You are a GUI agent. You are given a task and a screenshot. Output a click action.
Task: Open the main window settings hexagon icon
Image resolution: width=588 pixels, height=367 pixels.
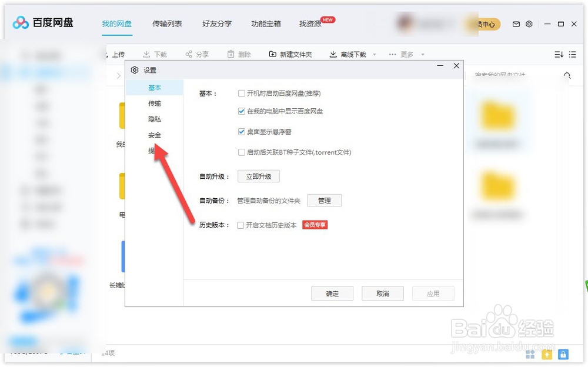tap(529, 24)
